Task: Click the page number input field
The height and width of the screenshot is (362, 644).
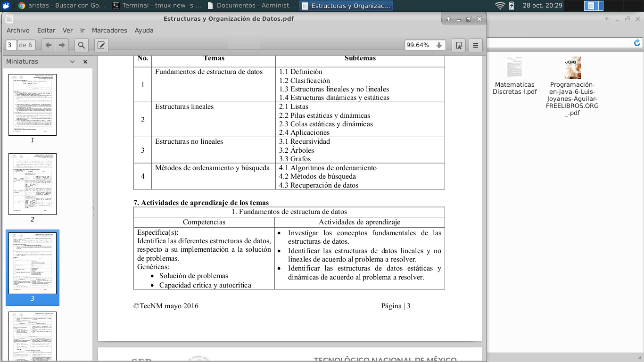Action: tap(11, 45)
